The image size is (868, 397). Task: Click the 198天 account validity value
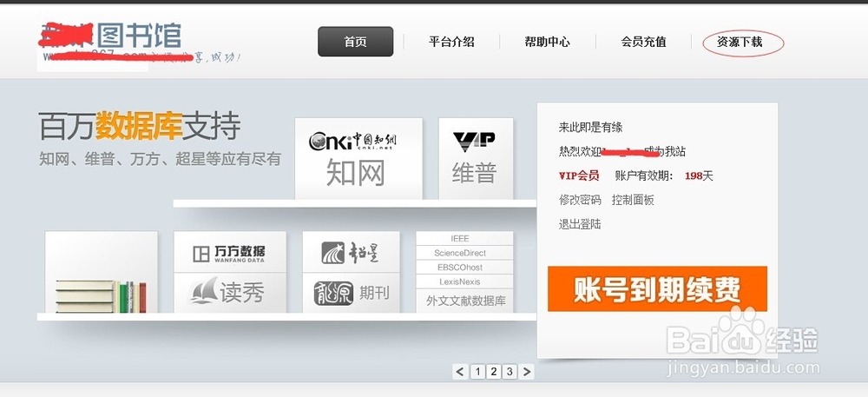tap(699, 176)
